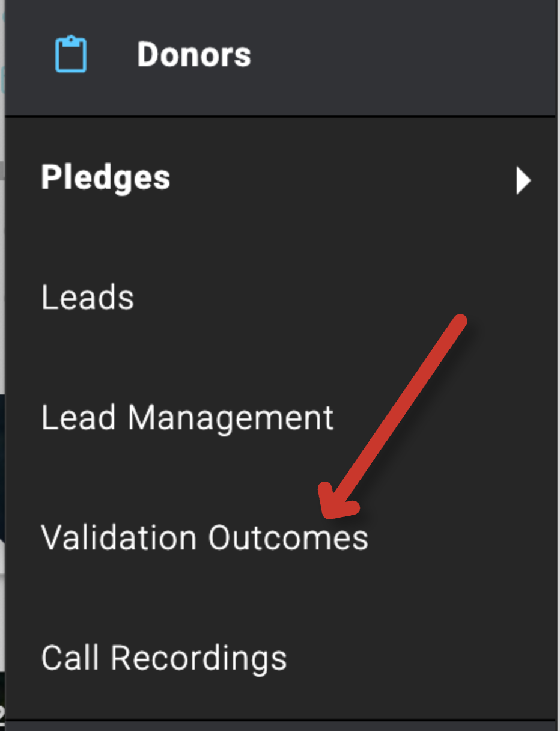The image size is (560, 731).
Task: Choose Call Recordings at the bottom
Action: pyautogui.click(x=163, y=658)
